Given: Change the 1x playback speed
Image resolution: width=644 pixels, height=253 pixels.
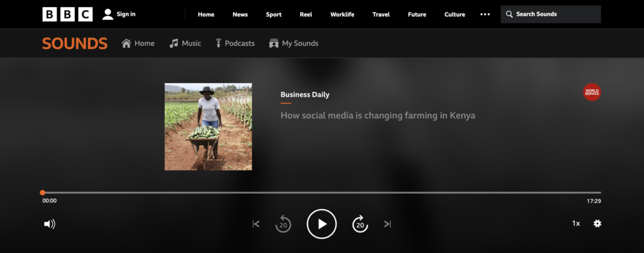Looking at the screenshot, I should tap(576, 223).
